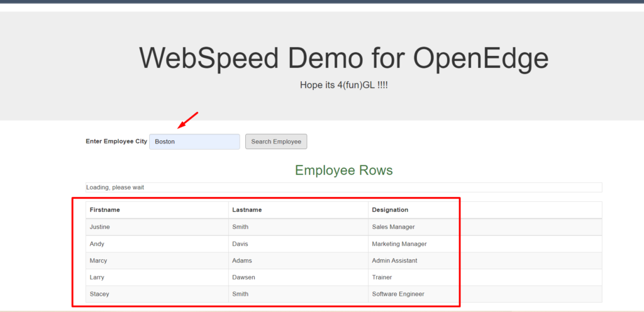Select the Stacey first name cell

(x=100, y=294)
